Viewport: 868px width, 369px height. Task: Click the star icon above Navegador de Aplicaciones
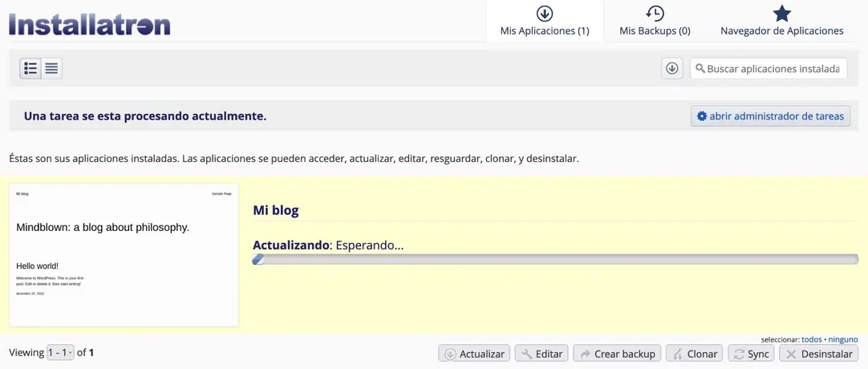(781, 14)
